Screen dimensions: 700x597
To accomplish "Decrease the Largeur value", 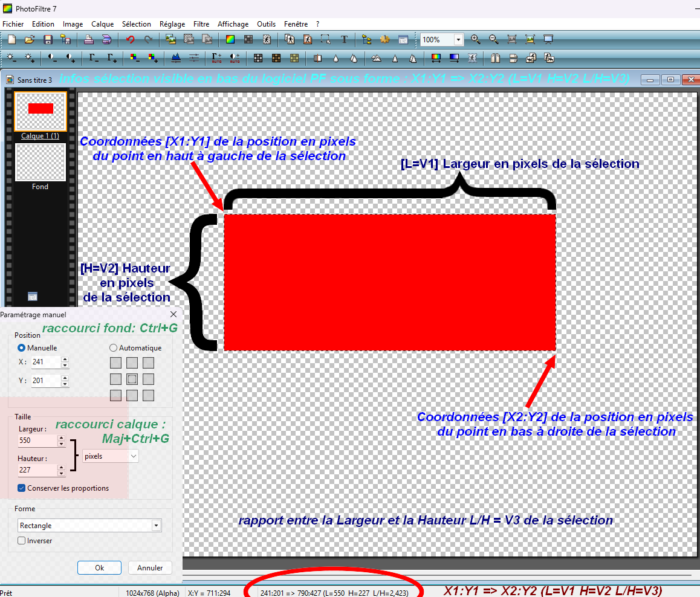I will [x=62, y=444].
